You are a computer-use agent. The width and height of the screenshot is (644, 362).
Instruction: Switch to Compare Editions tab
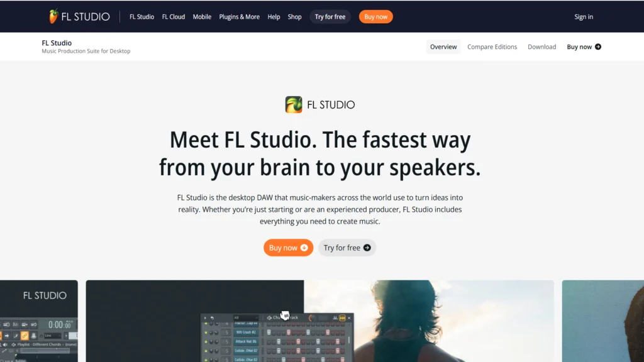492,47
